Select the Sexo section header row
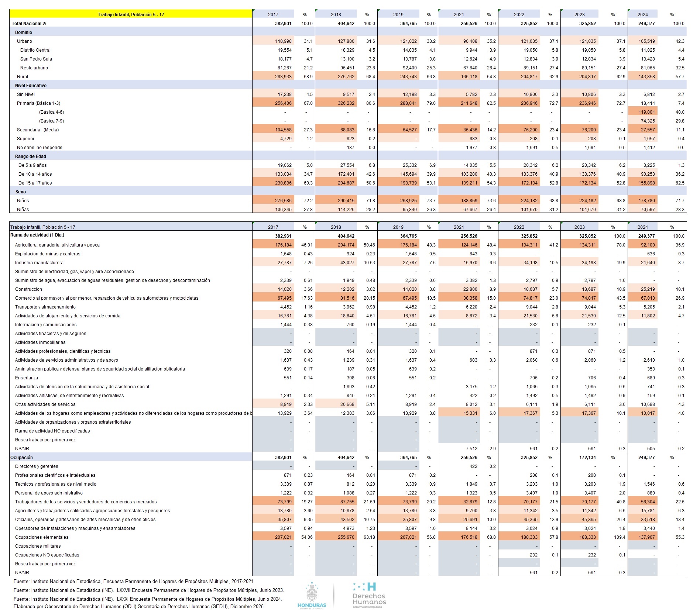This screenshot has height=610, width=700. point(21,192)
